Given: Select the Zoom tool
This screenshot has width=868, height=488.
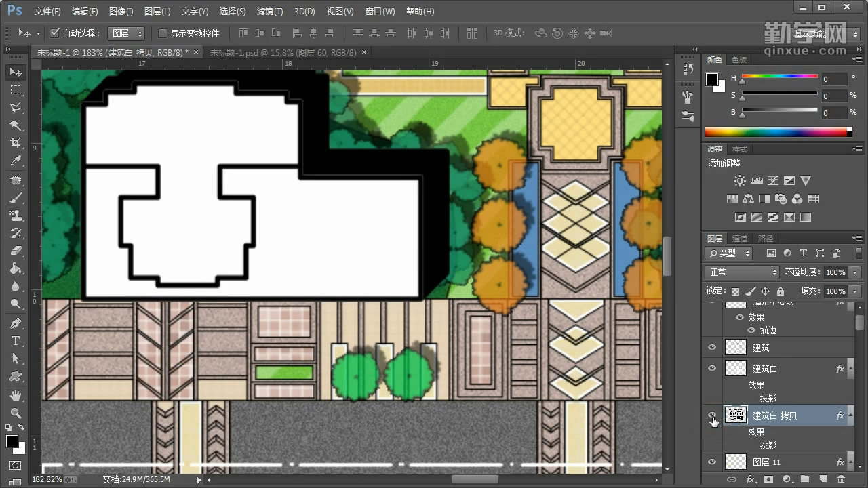Looking at the screenshot, I should (x=16, y=413).
